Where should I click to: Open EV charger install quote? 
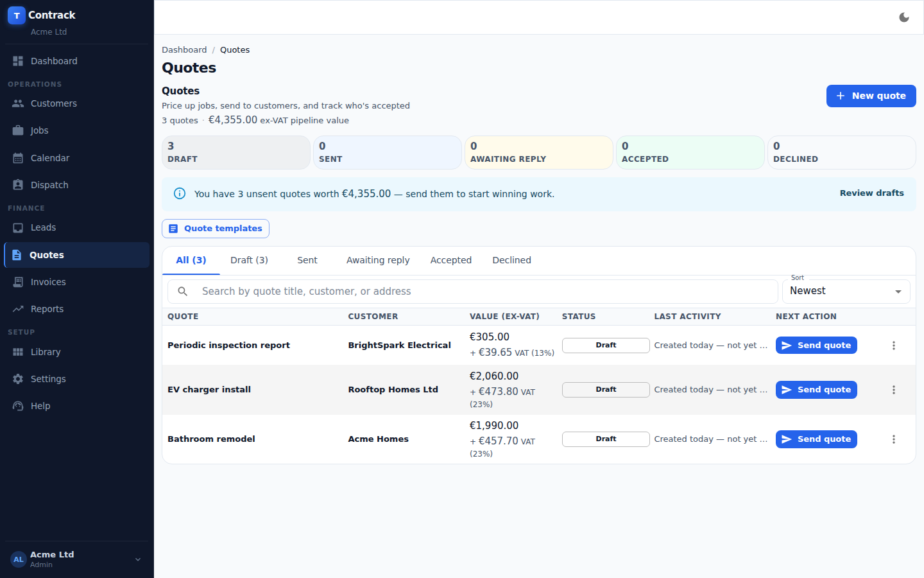tap(209, 390)
